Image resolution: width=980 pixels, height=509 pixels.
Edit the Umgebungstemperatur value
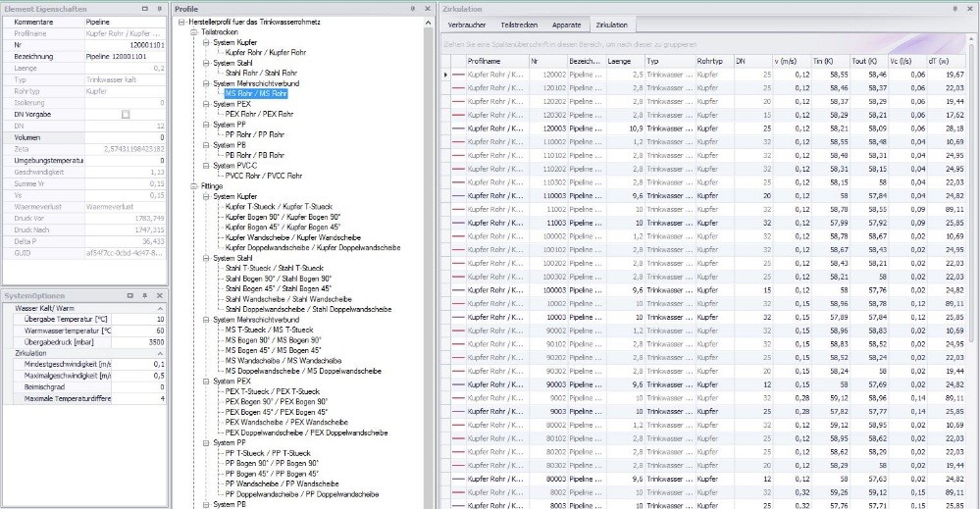point(125,161)
